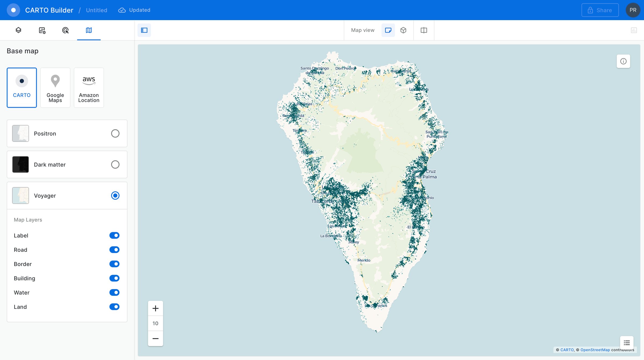This screenshot has height=360, width=644.
Task: Choose Google Maps basemap provider
Action: (55, 88)
